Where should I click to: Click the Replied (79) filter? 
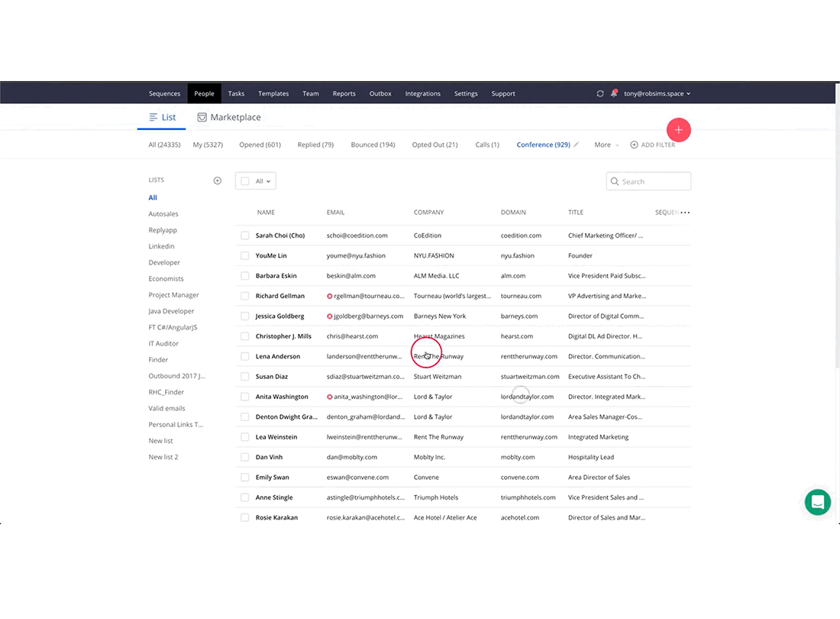(x=315, y=144)
